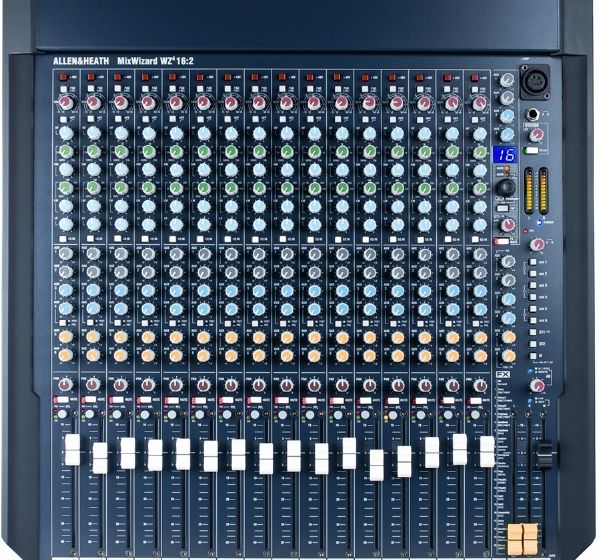
Task: Click the FX level knob above FX mute
Action: 508,225
